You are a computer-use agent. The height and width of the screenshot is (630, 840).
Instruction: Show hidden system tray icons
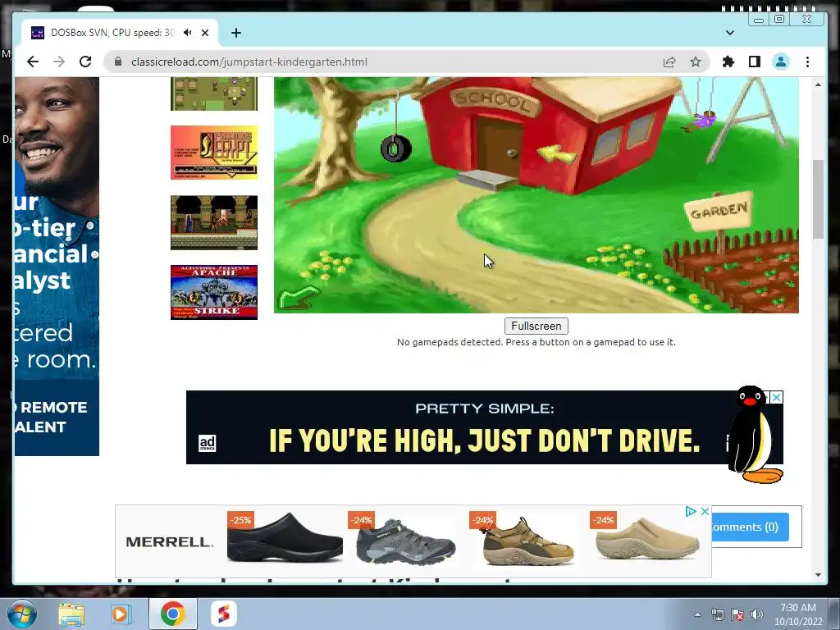[x=697, y=615]
